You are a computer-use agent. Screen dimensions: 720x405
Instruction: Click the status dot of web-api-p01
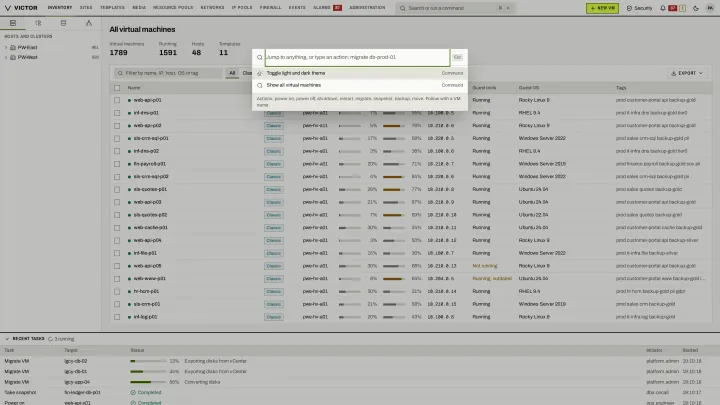coord(129,100)
